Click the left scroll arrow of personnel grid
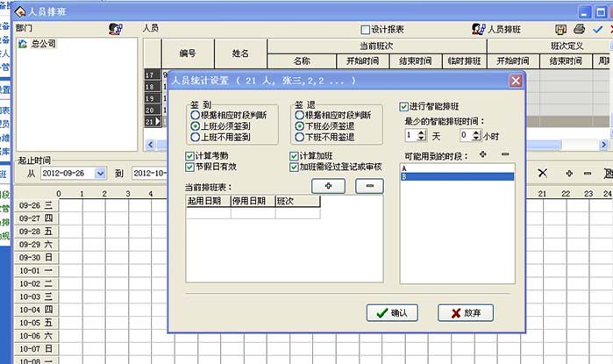 click(151, 145)
